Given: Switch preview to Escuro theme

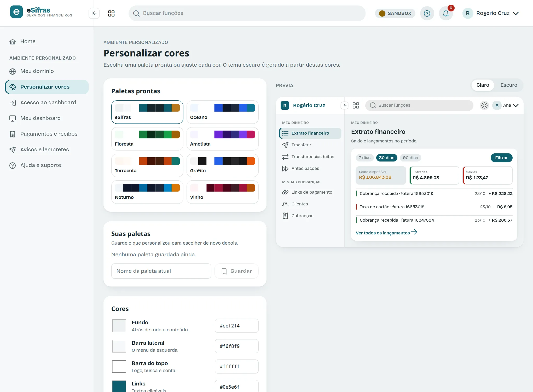Looking at the screenshot, I should coord(509,85).
